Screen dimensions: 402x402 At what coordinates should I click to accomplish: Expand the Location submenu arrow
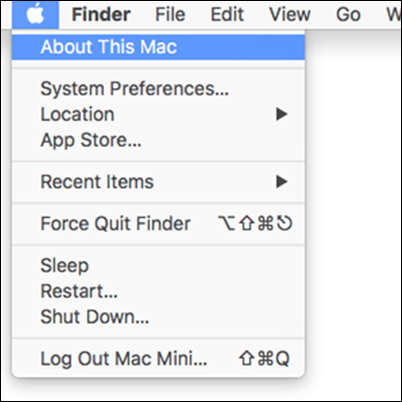tap(282, 114)
